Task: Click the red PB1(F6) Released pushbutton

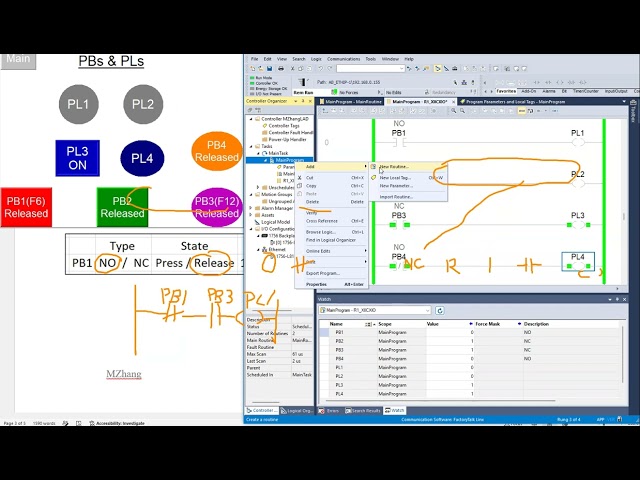Action: tap(26, 207)
